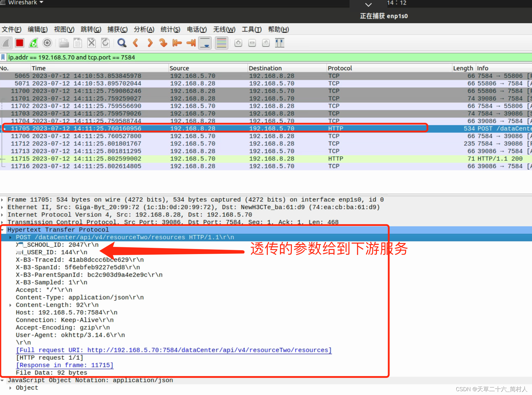Select packet 11715 HTTP/1.1 200 row
Screen dimensions: 532x395
tap(266, 159)
